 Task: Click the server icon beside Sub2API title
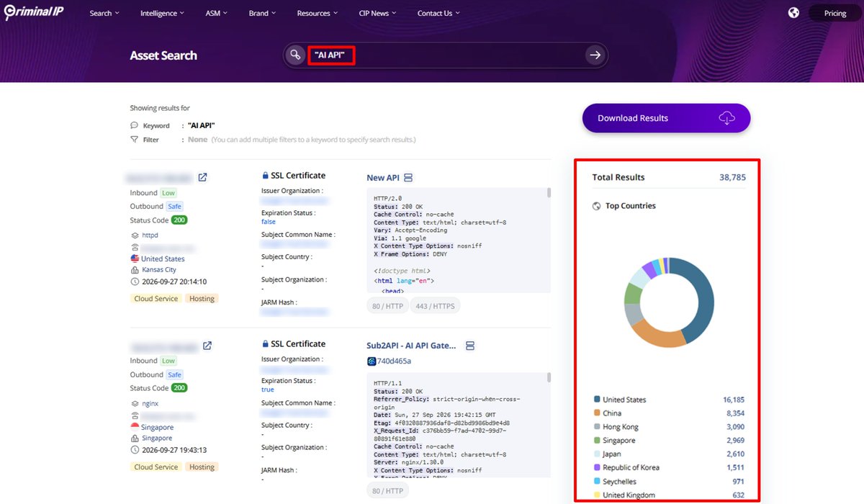[x=470, y=346]
